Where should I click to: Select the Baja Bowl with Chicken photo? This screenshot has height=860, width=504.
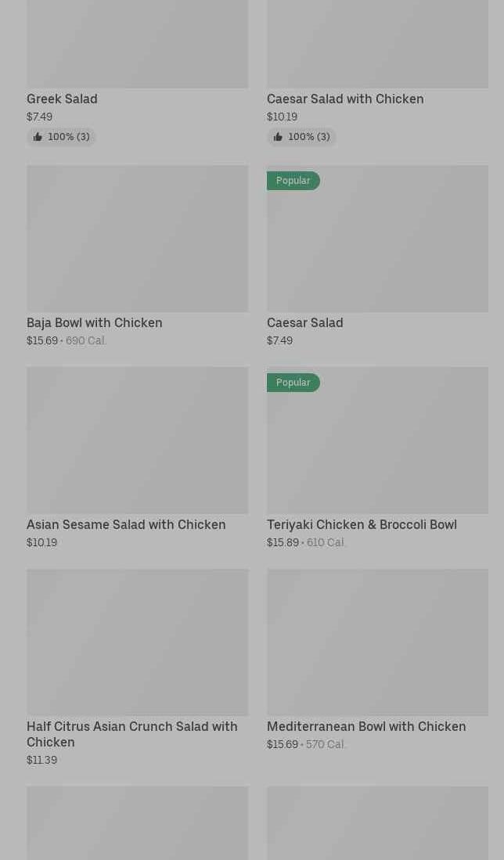pyautogui.click(x=137, y=238)
